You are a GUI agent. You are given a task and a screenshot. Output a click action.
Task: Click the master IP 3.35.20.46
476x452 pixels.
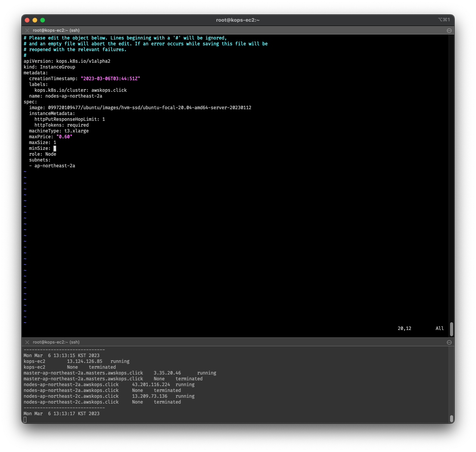point(167,373)
